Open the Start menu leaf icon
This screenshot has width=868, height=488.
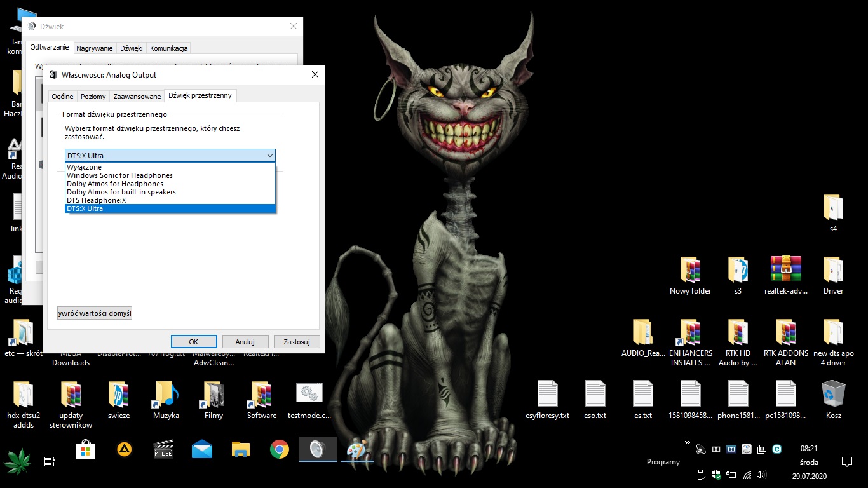click(18, 462)
